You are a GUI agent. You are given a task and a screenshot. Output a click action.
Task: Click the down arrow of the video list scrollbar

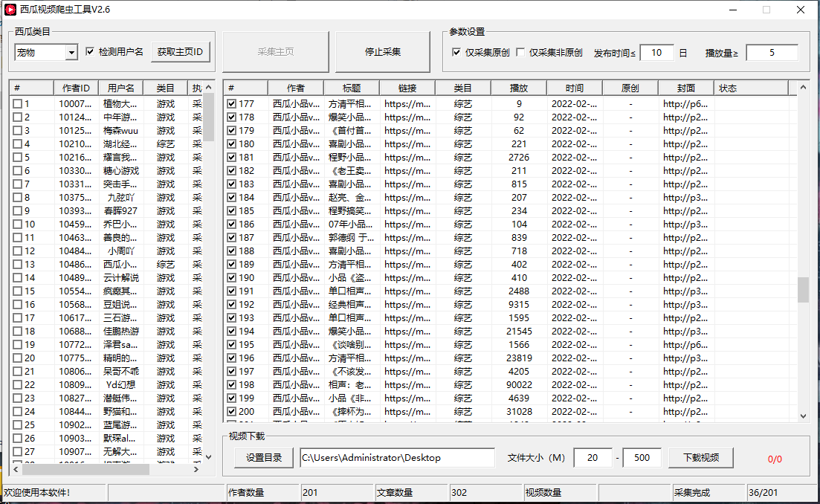click(804, 418)
